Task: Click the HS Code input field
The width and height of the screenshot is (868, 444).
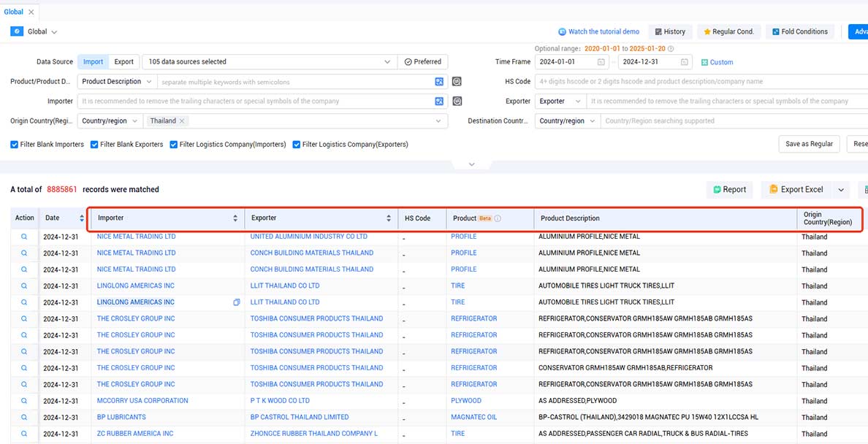Action: pos(701,81)
